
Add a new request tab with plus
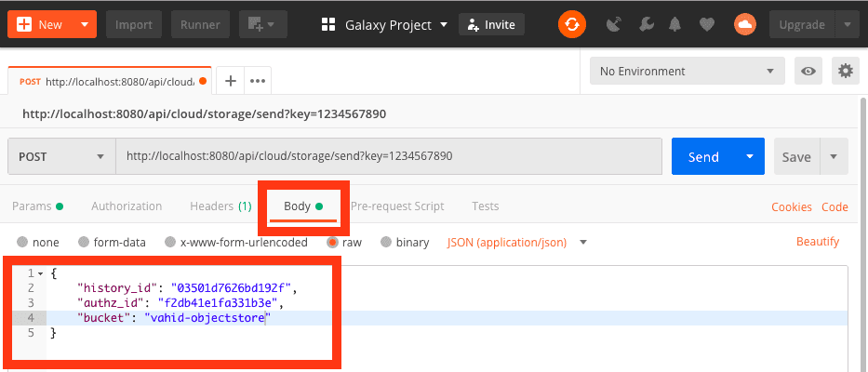click(231, 81)
